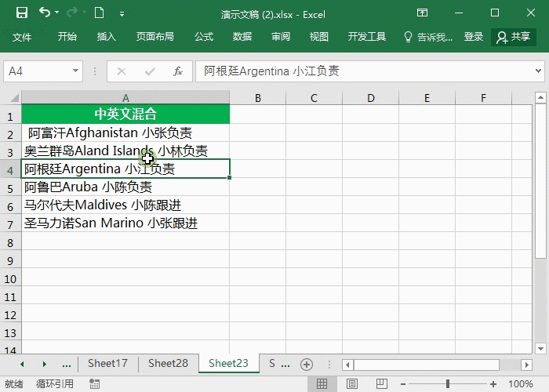Click the 登录 sign-in link

pos(474,37)
